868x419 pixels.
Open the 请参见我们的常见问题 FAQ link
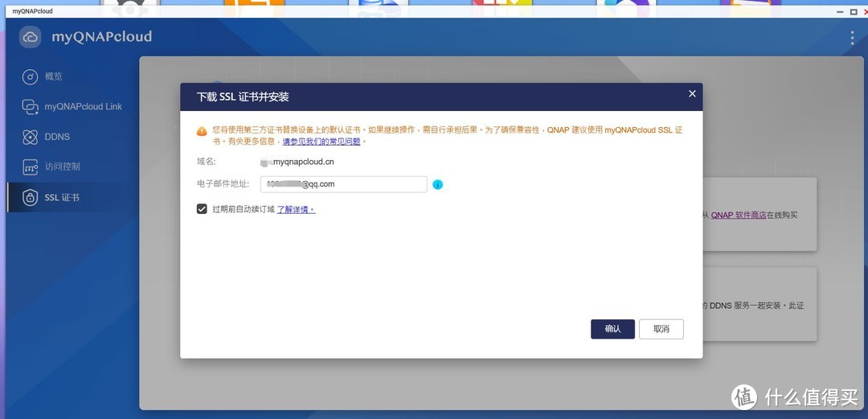pos(321,142)
